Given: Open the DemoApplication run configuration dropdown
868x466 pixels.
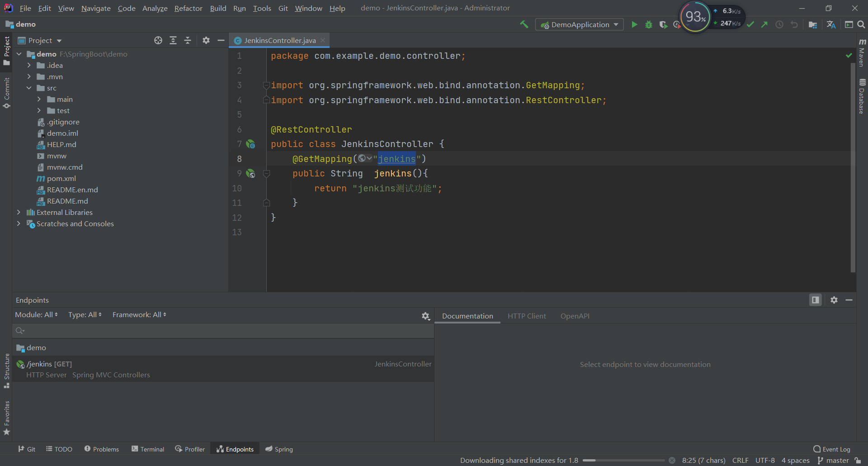Looking at the screenshot, I should click(580, 24).
